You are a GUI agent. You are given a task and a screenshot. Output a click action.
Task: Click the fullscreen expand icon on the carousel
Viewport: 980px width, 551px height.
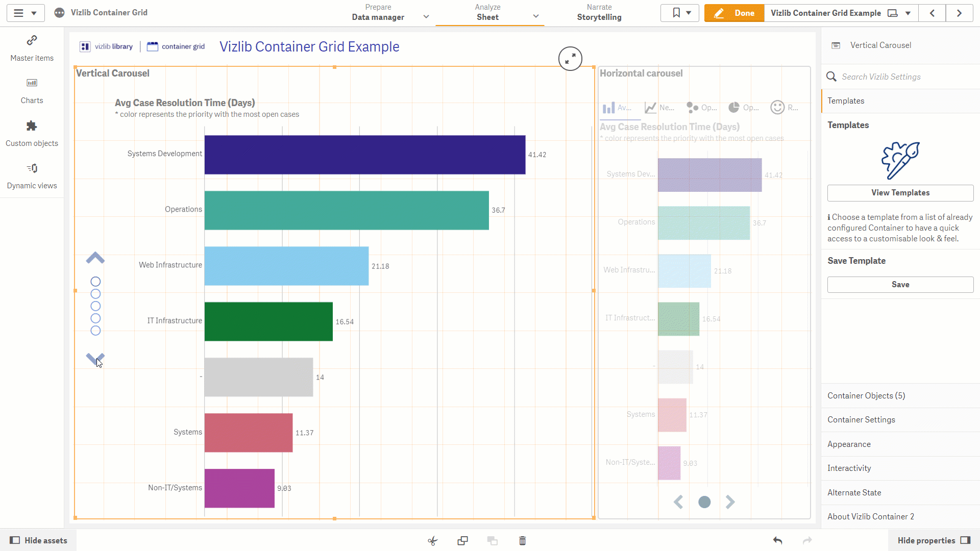point(570,59)
